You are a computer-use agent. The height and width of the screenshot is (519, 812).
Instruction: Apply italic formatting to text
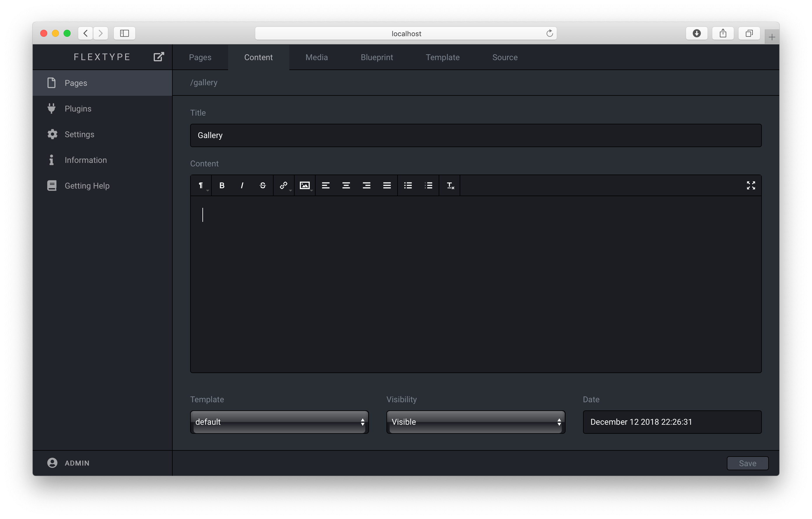point(242,185)
